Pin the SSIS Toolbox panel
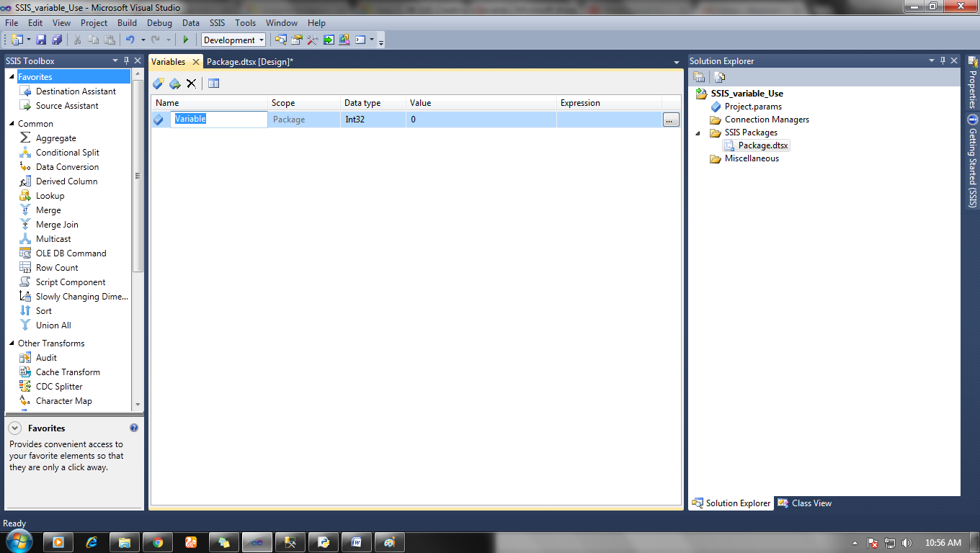This screenshot has width=980, height=553. coord(126,61)
